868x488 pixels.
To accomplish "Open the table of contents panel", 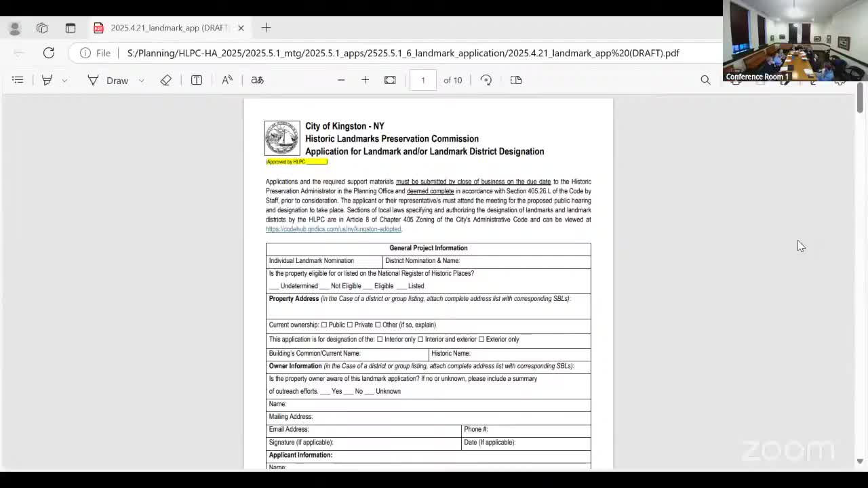I will (18, 80).
